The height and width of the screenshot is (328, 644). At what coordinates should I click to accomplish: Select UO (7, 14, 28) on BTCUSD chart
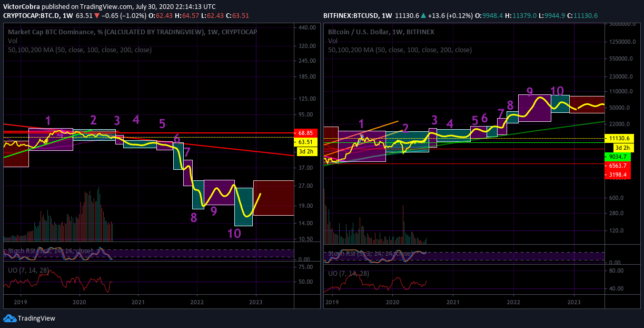(349, 274)
